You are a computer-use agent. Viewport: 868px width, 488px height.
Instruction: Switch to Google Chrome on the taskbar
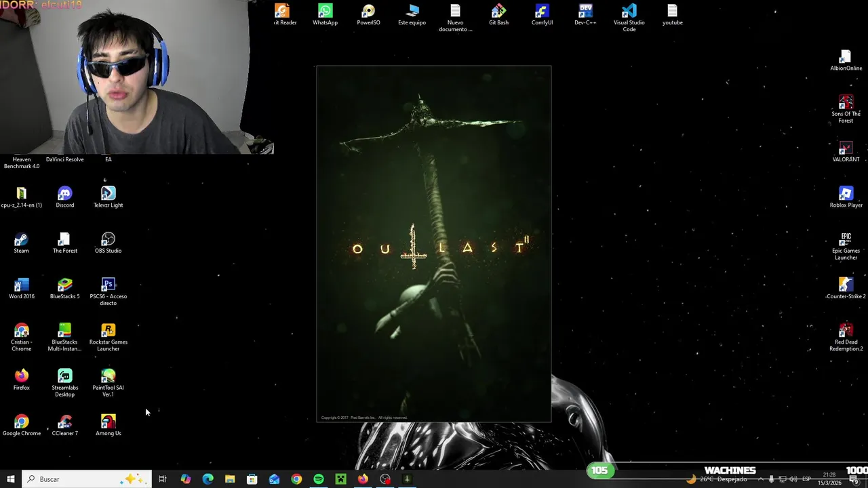pyautogui.click(x=296, y=479)
